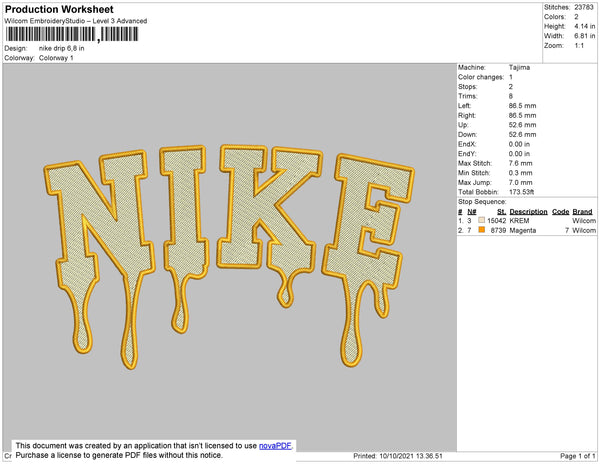Click the 'Printed: 10/10/2021 13.36.51' footer text
Viewport: 600px width, 464px height.
tap(398, 456)
